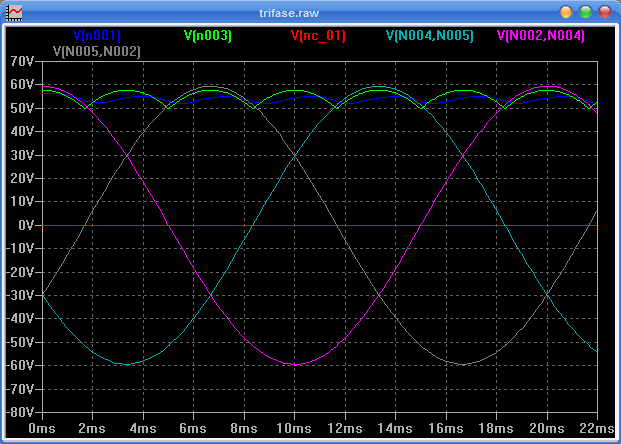Click the magenta V(N002,N004) trace label

(541, 36)
